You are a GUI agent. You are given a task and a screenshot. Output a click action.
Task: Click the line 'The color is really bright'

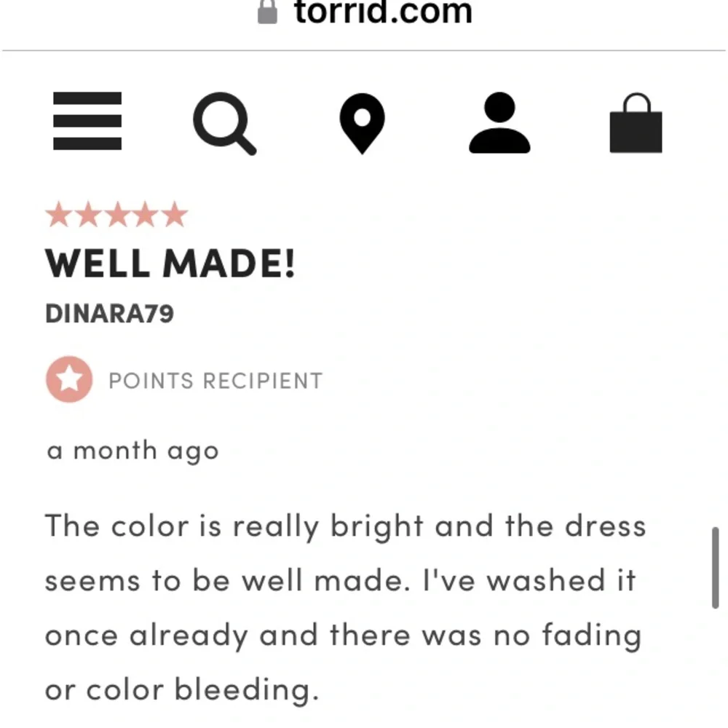point(346,526)
